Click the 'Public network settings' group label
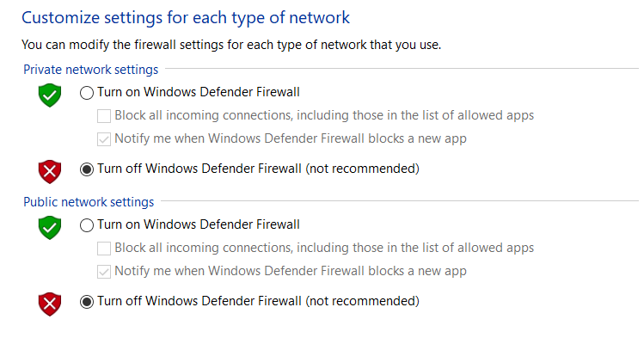 pos(89,202)
